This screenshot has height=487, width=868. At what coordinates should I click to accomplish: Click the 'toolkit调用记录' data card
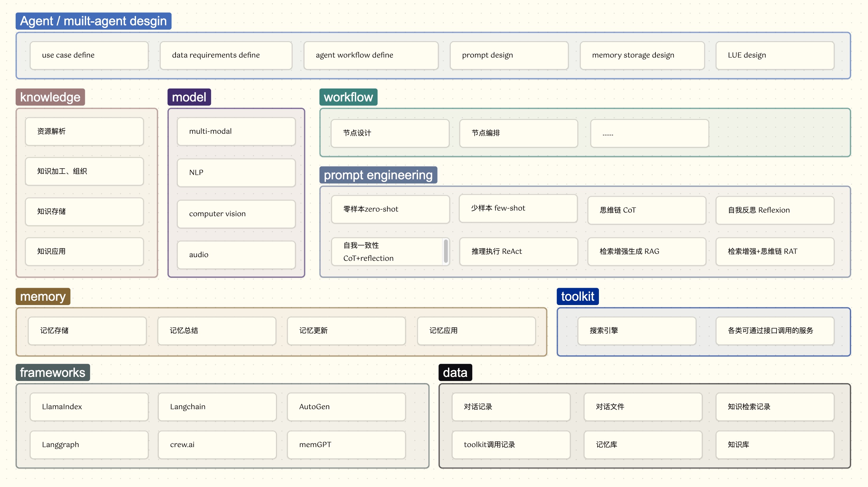[511, 445]
